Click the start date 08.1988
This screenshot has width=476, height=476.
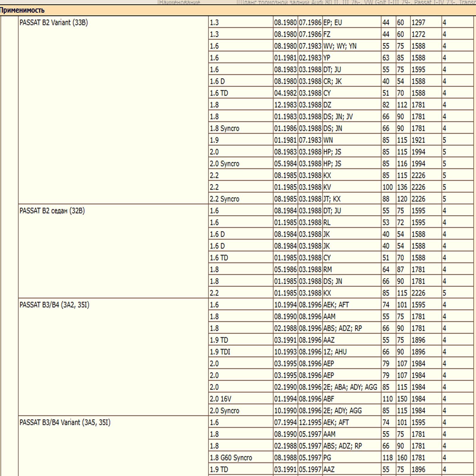(286, 458)
